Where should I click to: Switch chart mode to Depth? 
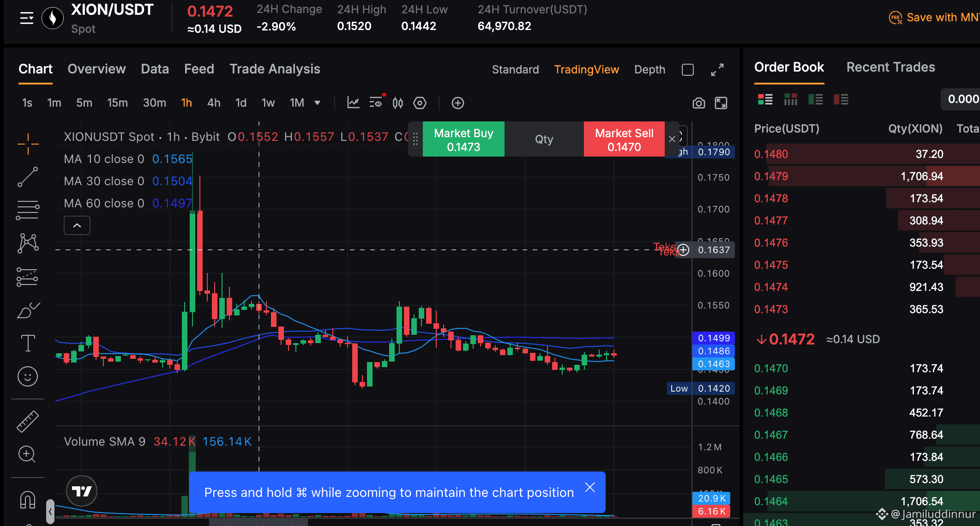click(649, 70)
